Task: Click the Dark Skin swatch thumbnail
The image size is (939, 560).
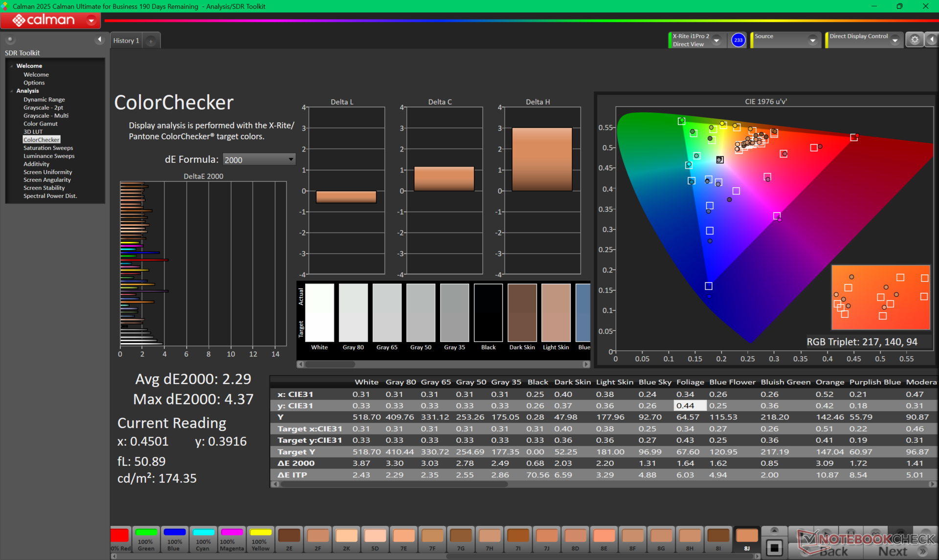Action: pyautogui.click(x=522, y=313)
